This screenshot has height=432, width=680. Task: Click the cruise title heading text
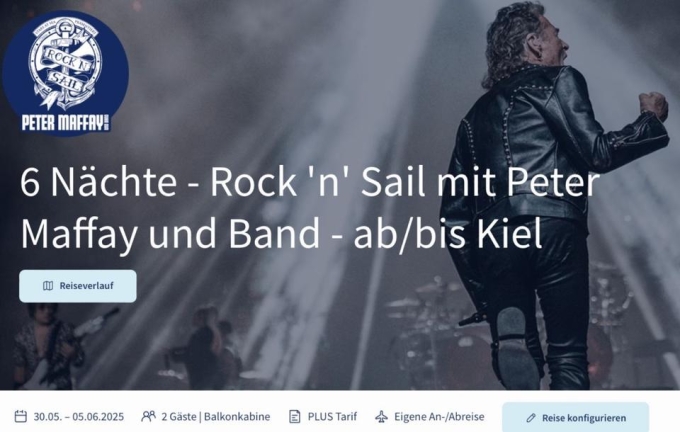(x=310, y=208)
